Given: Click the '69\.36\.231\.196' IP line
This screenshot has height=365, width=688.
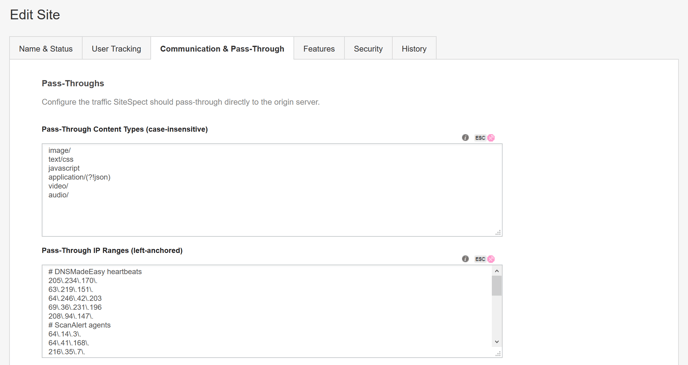Looking at the screenshot, I should coord(75,307).
